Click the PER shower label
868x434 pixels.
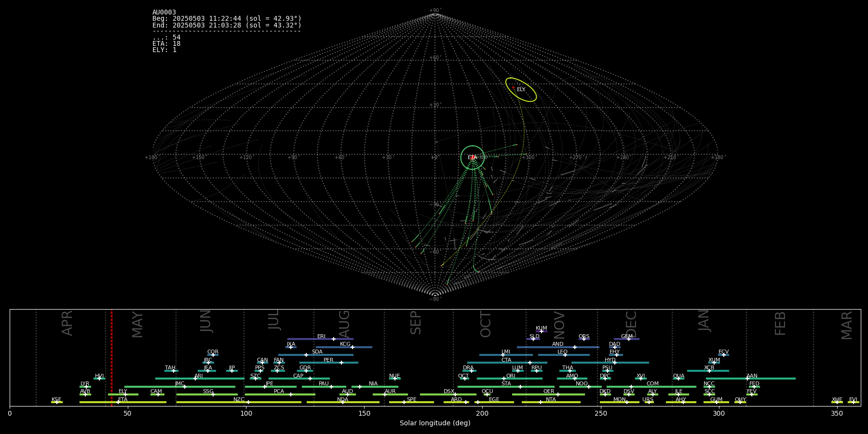(x=328, y=360)
